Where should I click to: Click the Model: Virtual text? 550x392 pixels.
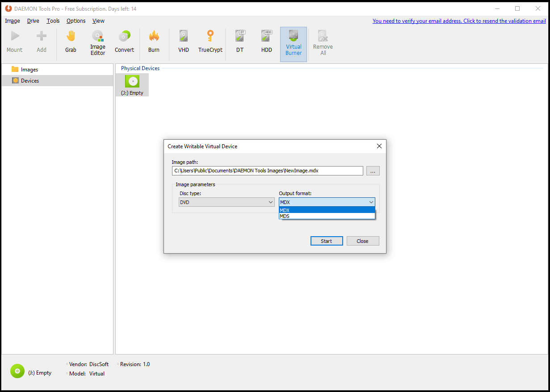pyautogui.click(x=87, y=374)
